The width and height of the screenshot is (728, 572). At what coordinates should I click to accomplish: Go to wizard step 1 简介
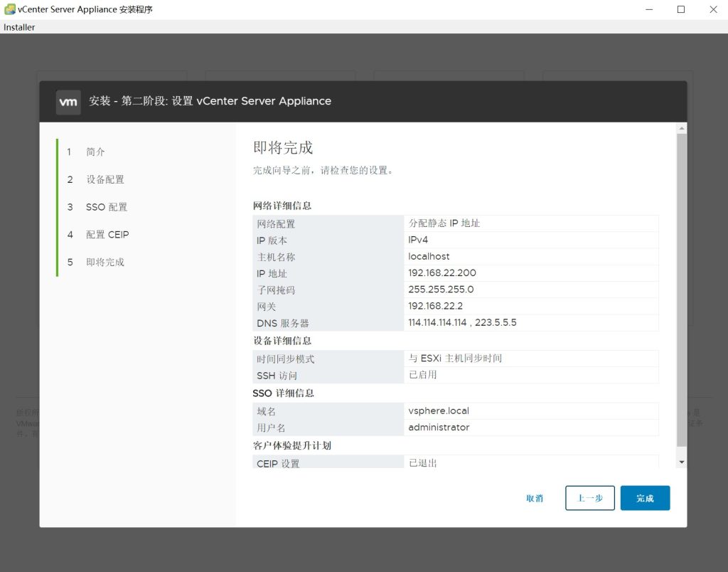pos(95,152)
